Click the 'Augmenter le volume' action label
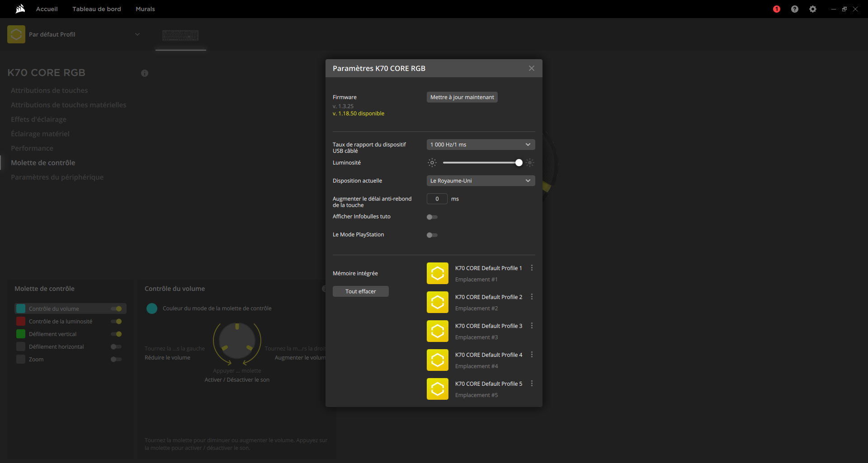This screenshot has width=868, height=463. pyautogui.click(x=300, y=358)
